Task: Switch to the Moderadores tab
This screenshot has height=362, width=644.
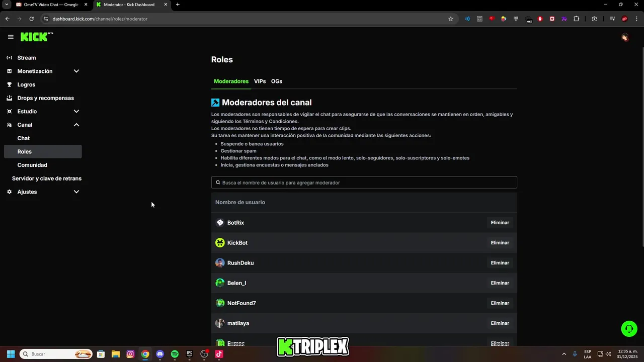Action: (x=231, y=81)
